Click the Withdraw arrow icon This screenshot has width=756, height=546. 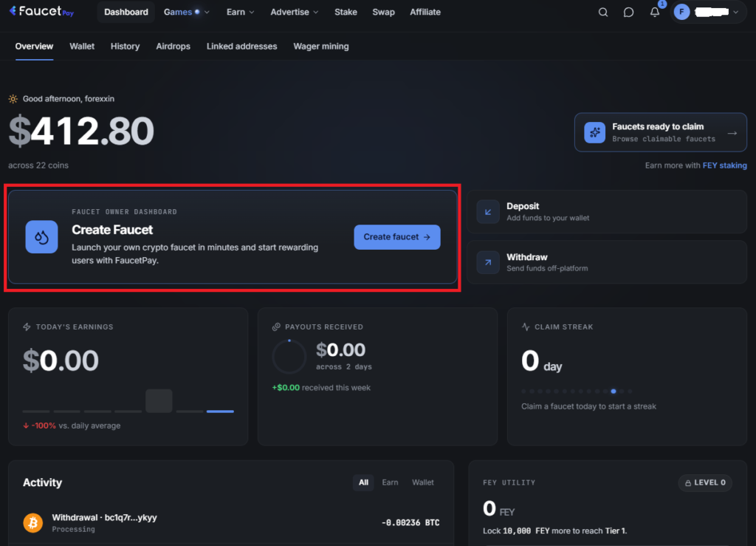pos(488,262)
